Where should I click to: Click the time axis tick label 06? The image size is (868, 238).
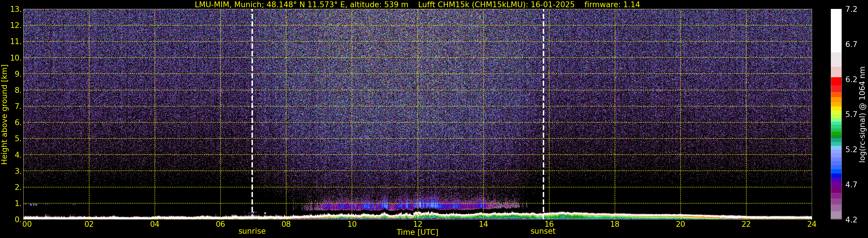coord(220,224)
